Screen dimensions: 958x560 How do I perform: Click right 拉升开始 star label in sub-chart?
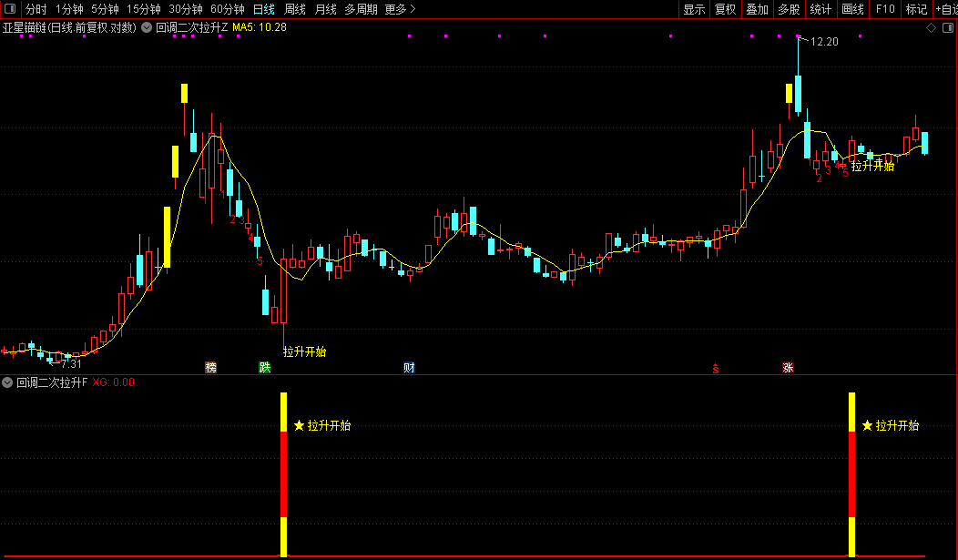click(x=891, y=425)
